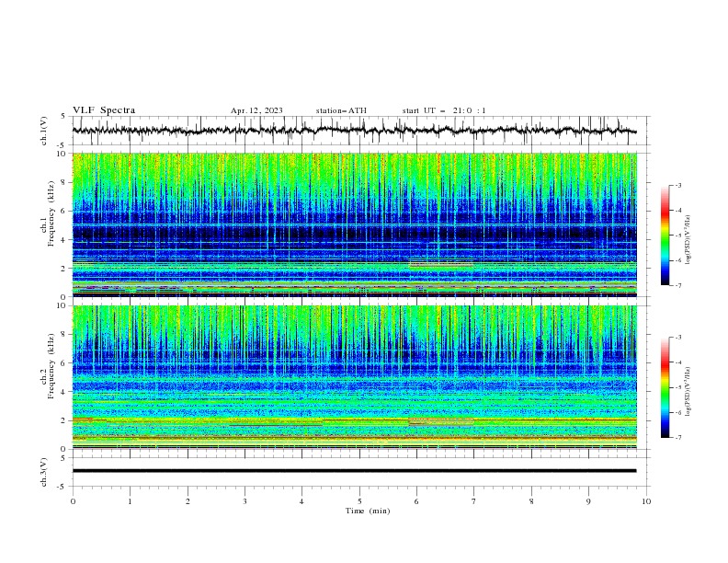Click the x-axis tick label "3"

pyautogui.click(x=245, y=501)
